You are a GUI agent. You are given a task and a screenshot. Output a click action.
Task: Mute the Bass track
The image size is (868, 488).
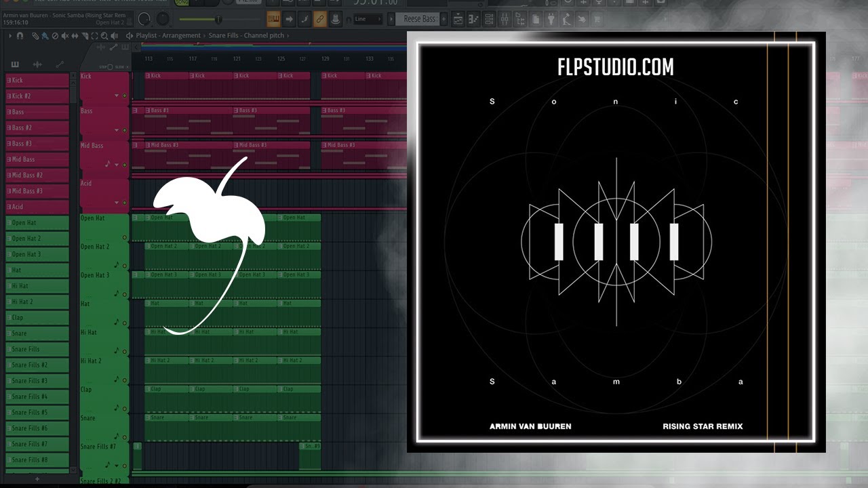pos(125,130)
